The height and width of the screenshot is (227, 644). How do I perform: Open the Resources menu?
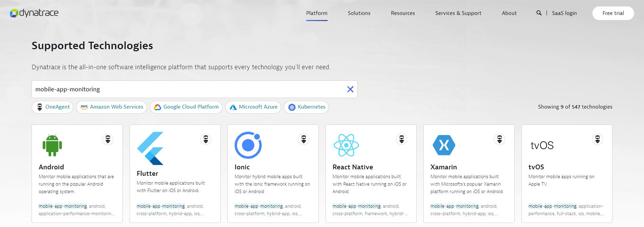click(x=403, y=13)
